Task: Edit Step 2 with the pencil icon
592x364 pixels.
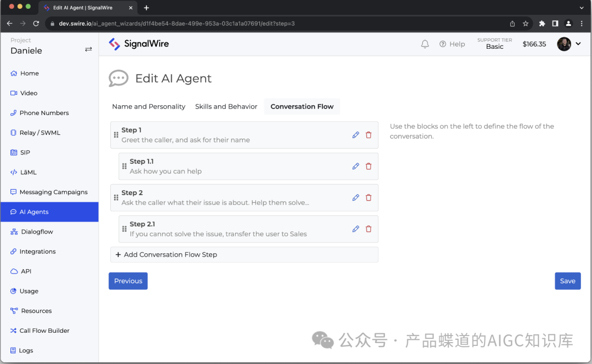Action: click(x=356, y=197)
